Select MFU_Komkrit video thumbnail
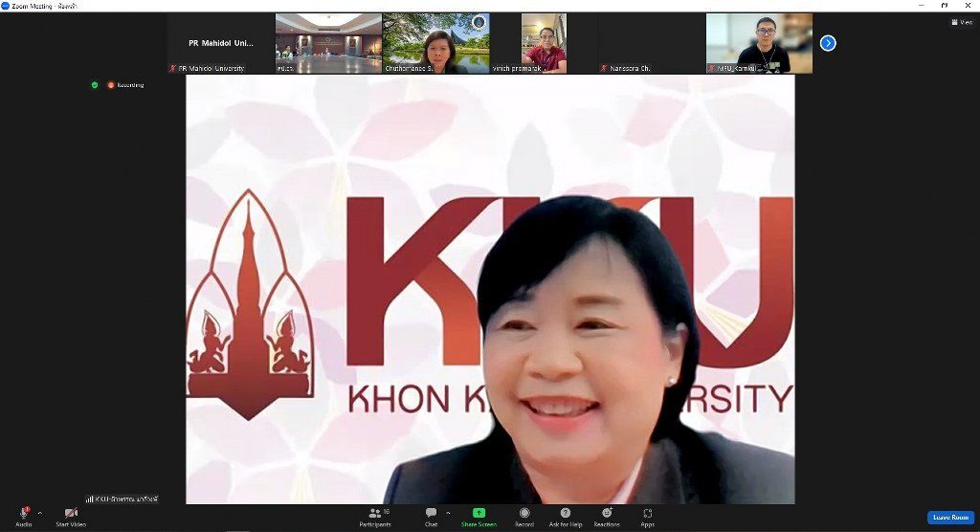 click(x=759, y=43)
